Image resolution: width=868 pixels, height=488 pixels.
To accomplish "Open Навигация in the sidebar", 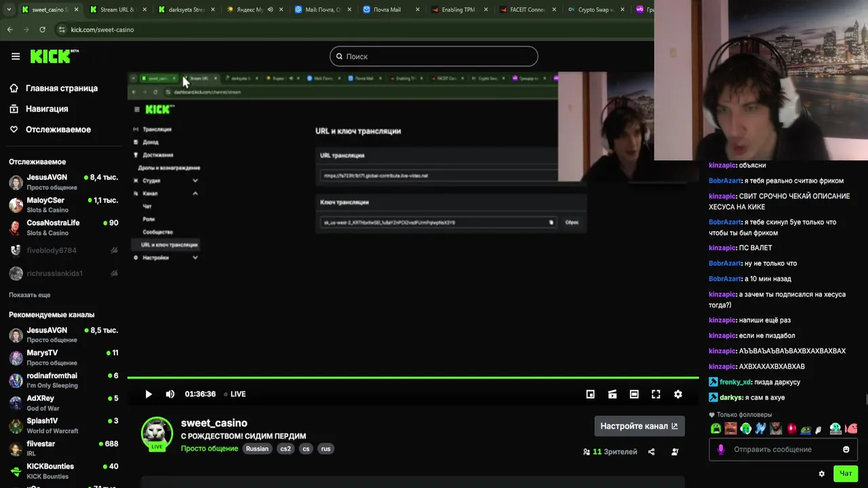I will pos(39,108).
